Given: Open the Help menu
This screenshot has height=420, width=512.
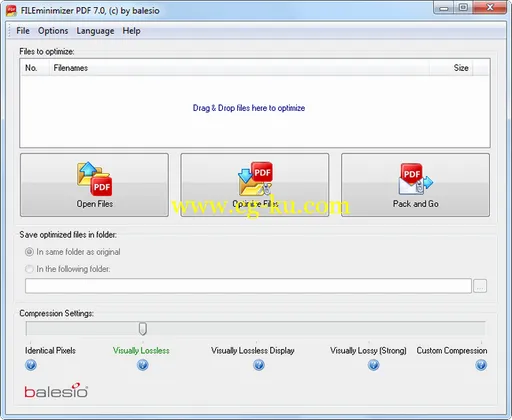Looking at the screenshot, I should [x=131, y=31].
